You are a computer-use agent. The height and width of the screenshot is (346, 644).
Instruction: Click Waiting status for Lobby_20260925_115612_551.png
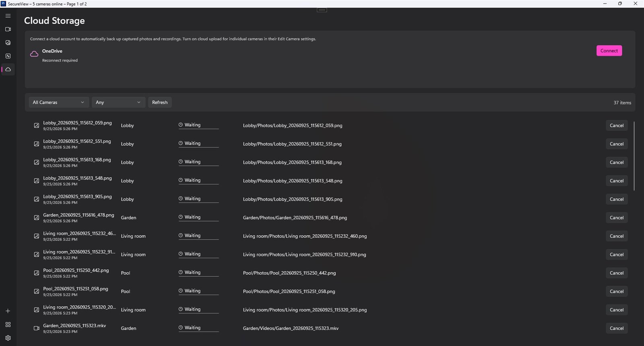(x=192, y=143)
